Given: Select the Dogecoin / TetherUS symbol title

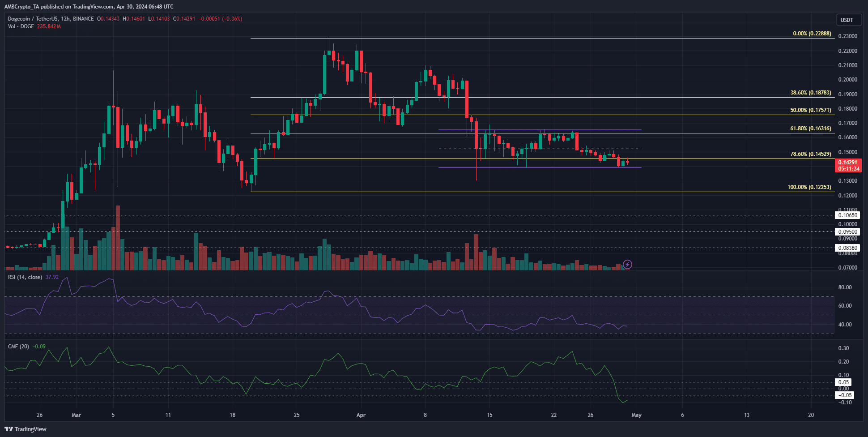Looking at the screenshot, I should [x=51, y=19].
